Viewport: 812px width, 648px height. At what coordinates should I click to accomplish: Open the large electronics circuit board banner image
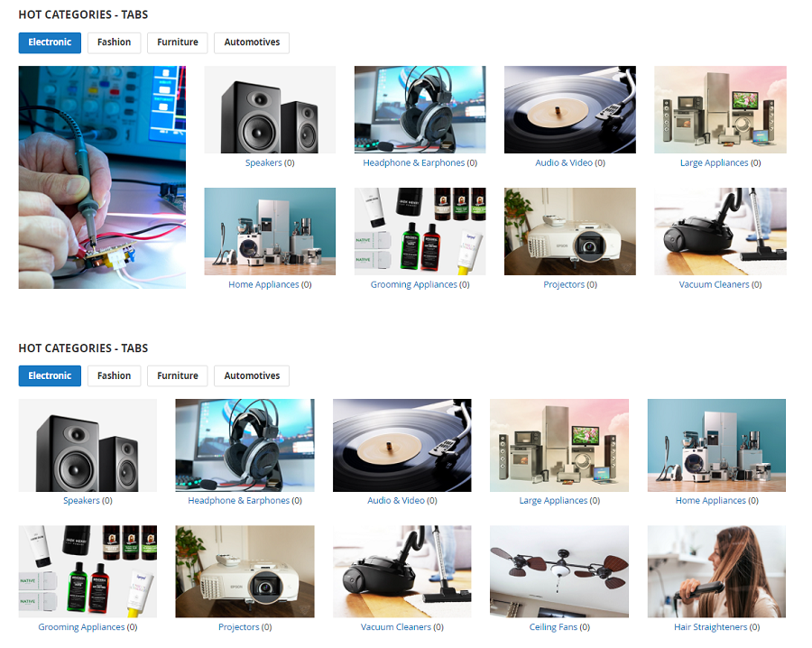coord(102,177)
